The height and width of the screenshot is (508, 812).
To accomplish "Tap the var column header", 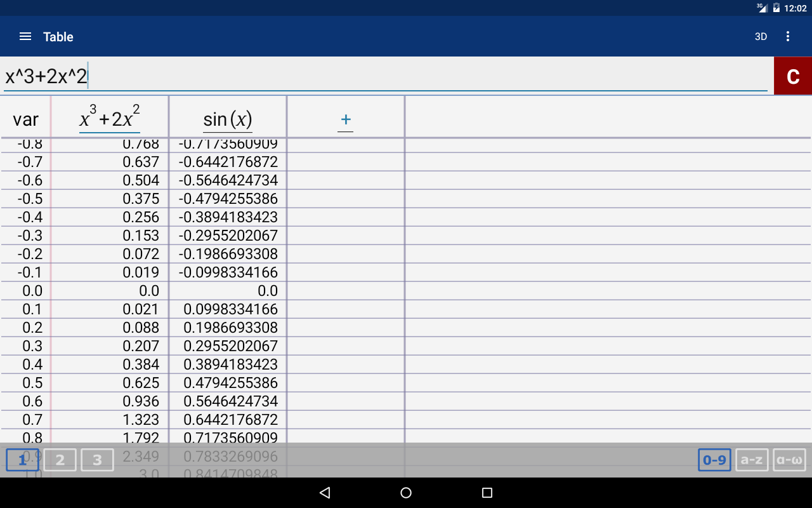I will click(25, 119).
